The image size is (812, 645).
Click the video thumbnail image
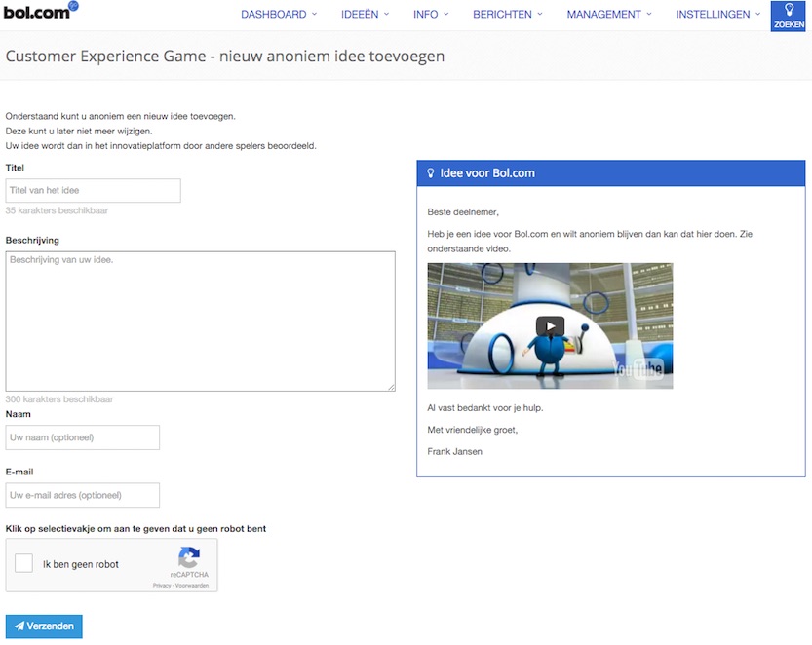click(x=550, y=326)
